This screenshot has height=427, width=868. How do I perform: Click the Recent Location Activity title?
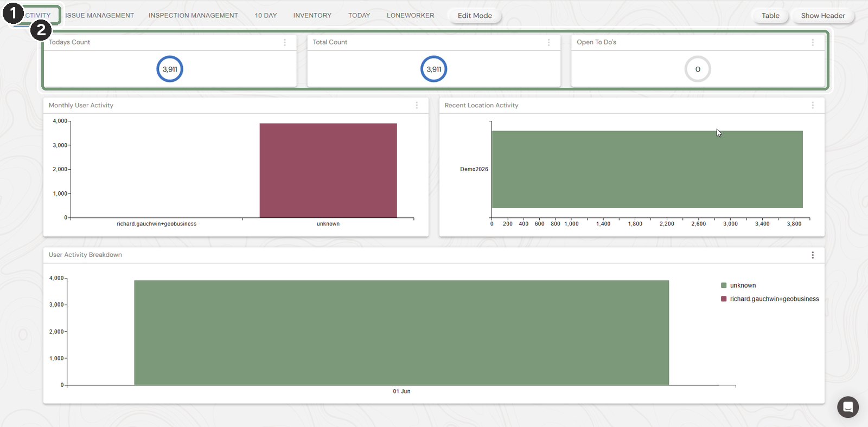pos(482,105)
